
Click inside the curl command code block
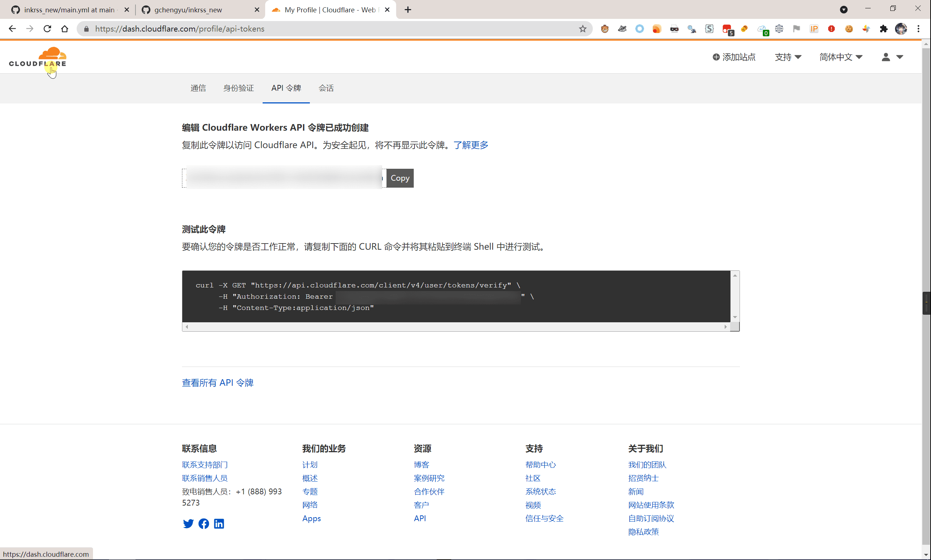point(456,296)
